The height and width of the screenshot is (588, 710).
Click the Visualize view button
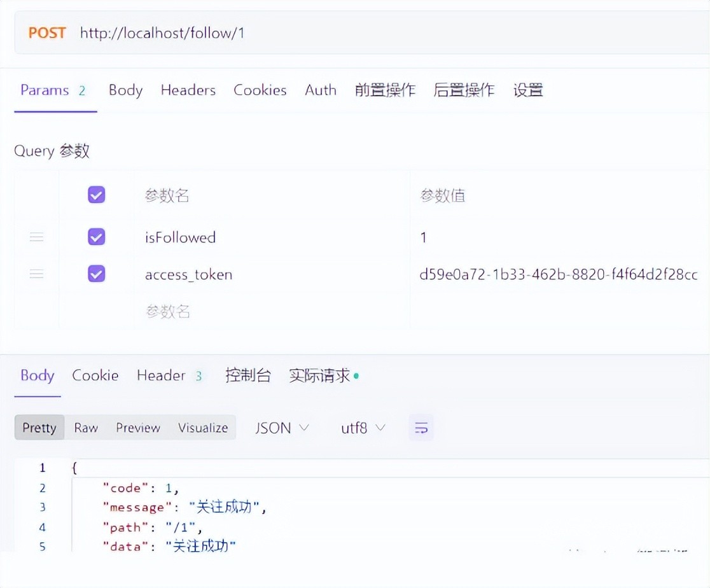pyautogui.click(x=202, y=428)
